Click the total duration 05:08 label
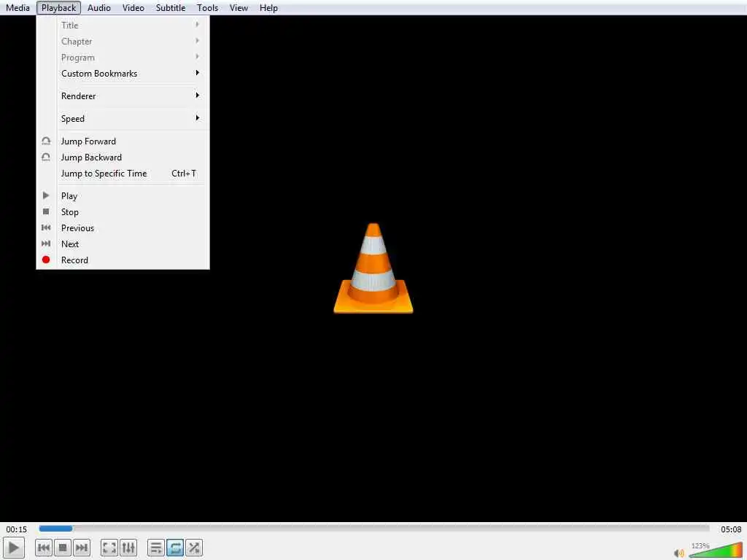 pos(731,529)
